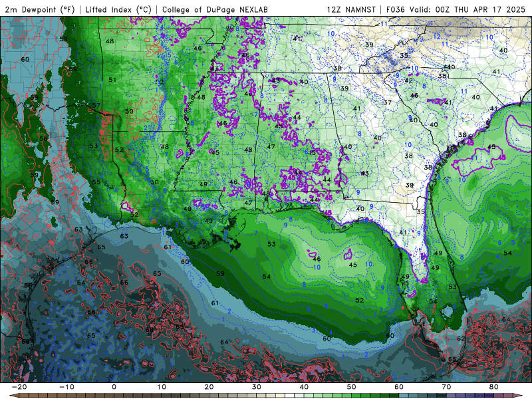Image resolution: width=532 pixels, height=399 pixels.
Task: Click the "20" color scale label
Action: (x=209, y=387)
